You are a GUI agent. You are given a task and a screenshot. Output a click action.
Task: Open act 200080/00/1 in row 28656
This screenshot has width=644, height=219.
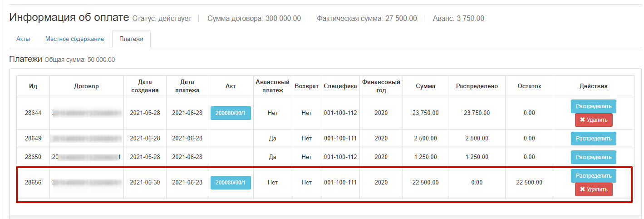231,183
